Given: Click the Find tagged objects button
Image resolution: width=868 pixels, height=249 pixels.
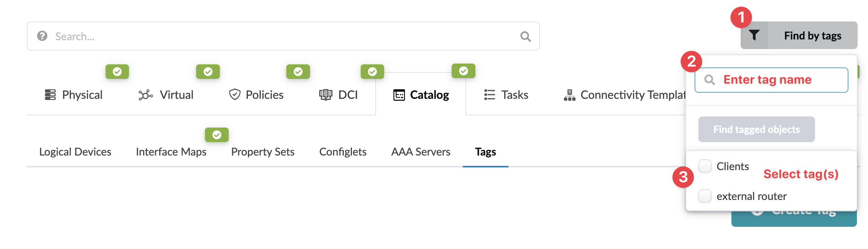Looking at the screenshot, I should (x=756, y=129).
